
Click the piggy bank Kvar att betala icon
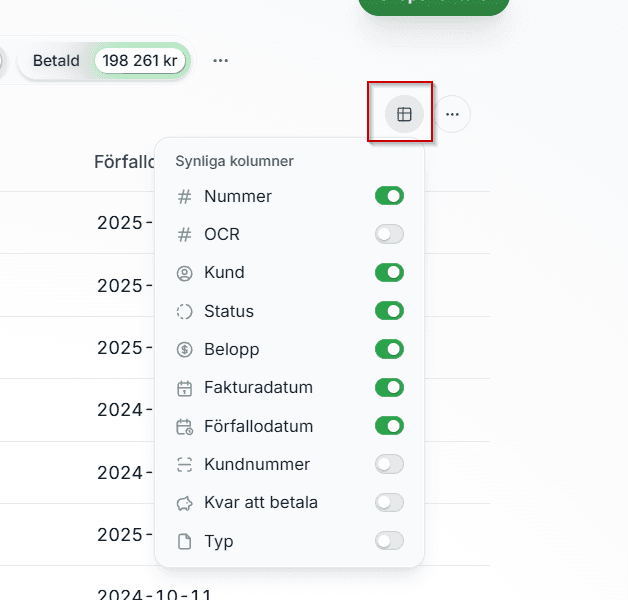184,503
